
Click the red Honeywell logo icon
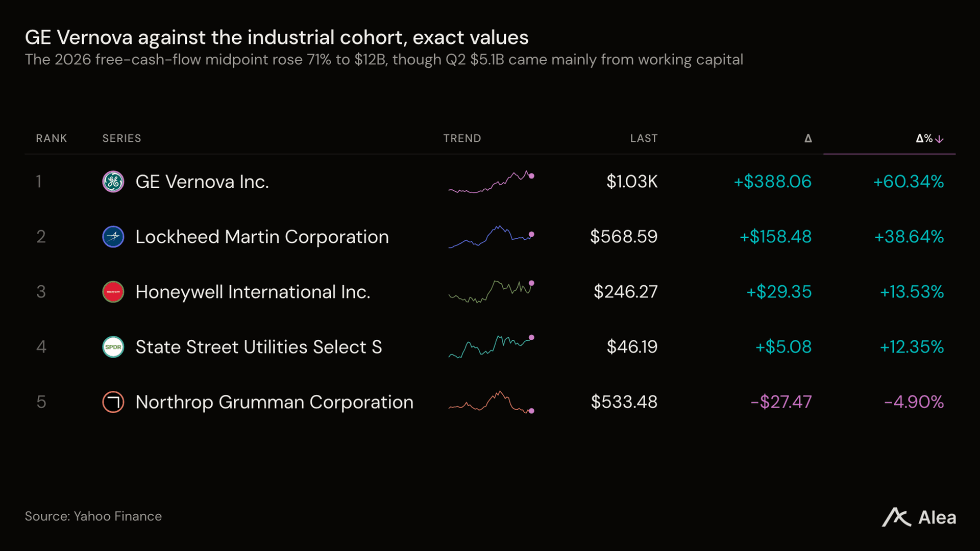click(113, 292)
